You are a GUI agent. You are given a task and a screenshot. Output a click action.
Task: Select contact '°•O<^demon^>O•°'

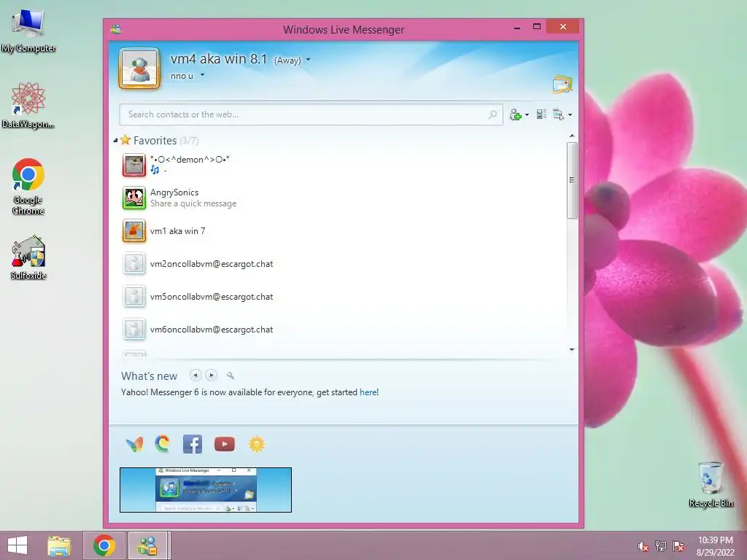[190, 160]
